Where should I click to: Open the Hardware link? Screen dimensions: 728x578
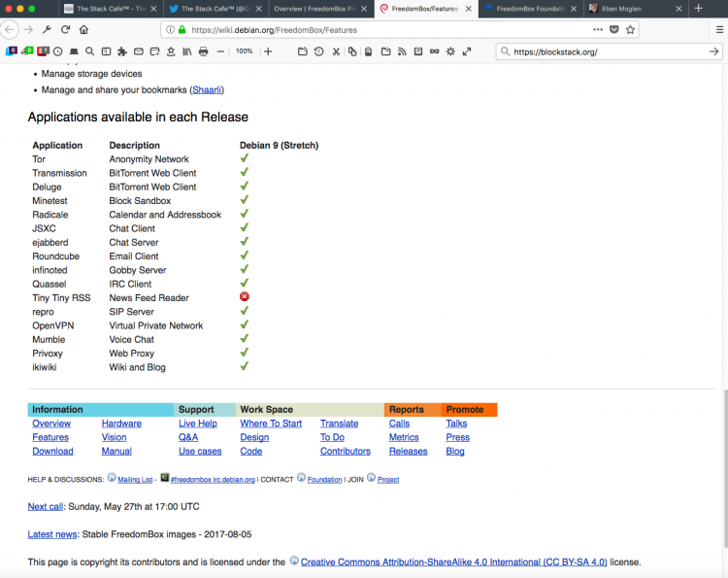121,424
